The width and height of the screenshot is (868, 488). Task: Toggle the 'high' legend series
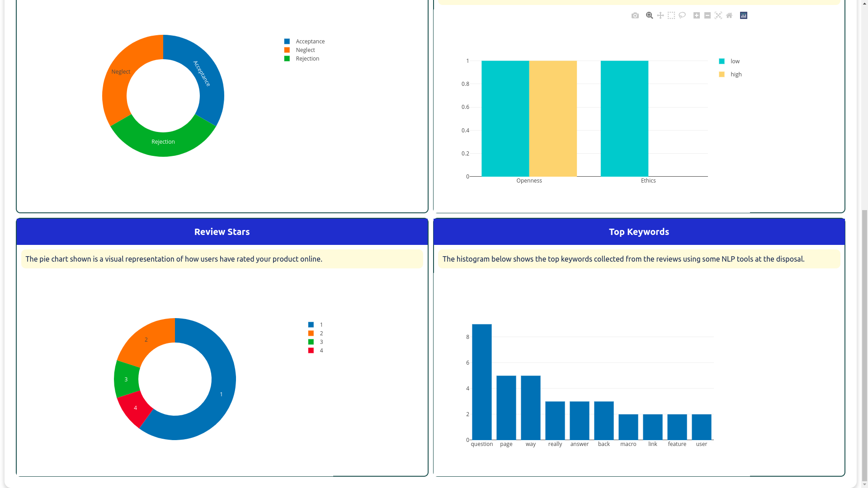pyautogui.click(x=736, y=75)
